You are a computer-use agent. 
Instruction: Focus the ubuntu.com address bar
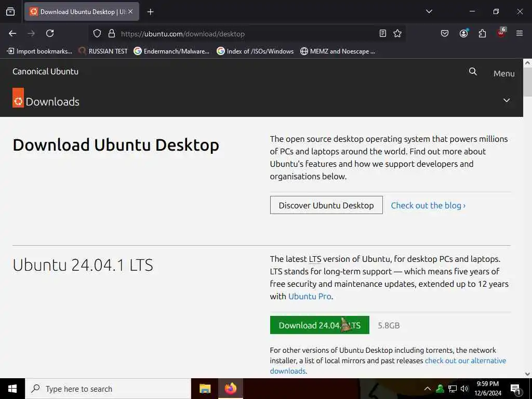(x=248, y=34)
